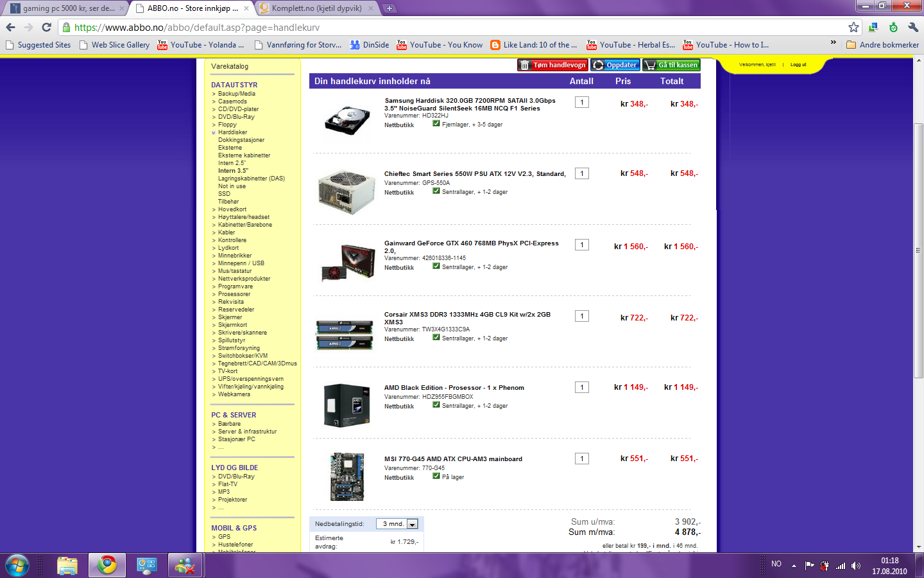Open the SSD subcategory link
Viewport: 924px width, 578px height.
pyautogui.click(x=224, y=194)
